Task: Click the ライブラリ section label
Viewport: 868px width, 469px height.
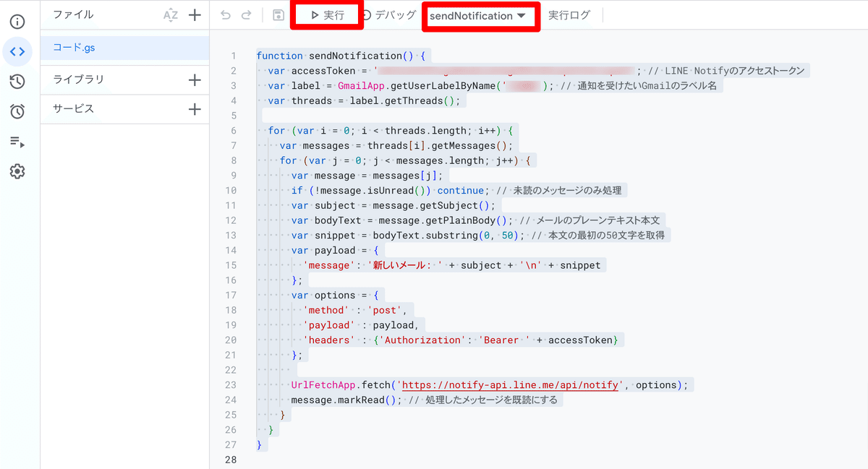Action: pos(79,80)
